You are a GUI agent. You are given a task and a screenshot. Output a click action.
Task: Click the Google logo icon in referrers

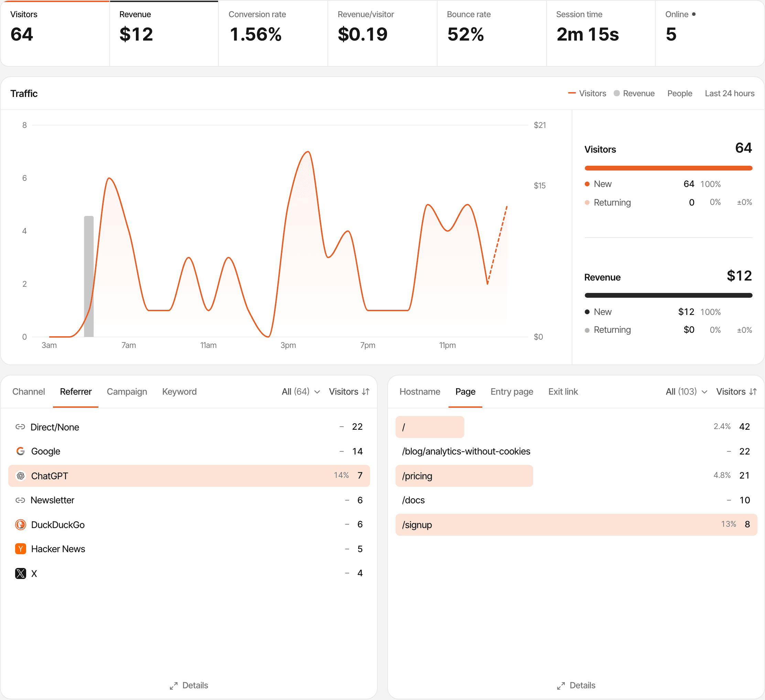click(x=21, y=451)
